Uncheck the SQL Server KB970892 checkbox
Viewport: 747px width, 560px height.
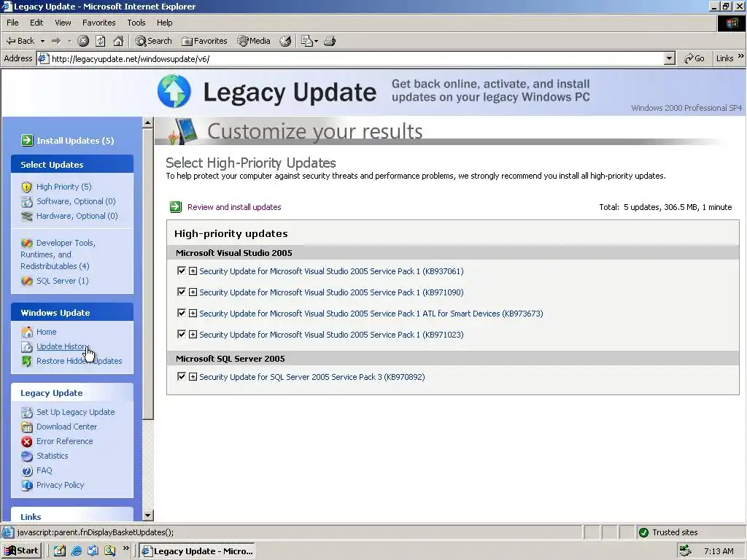[x=181, y=376]
